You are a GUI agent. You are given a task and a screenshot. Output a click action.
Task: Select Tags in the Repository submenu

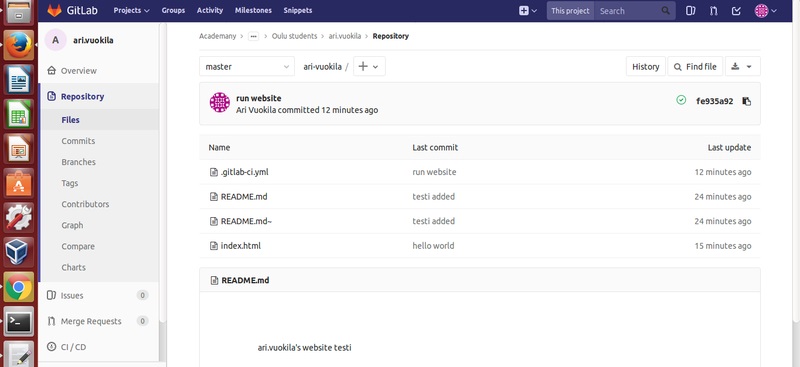pos(69,183)
